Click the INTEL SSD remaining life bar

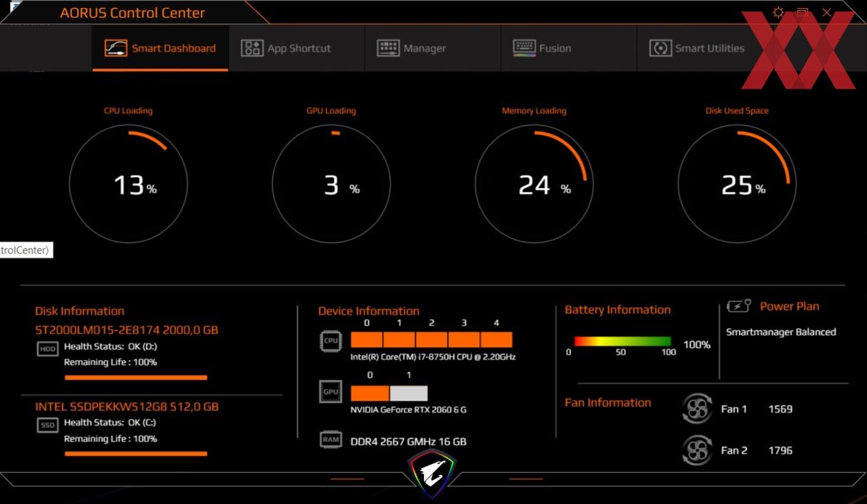[136, 454]
